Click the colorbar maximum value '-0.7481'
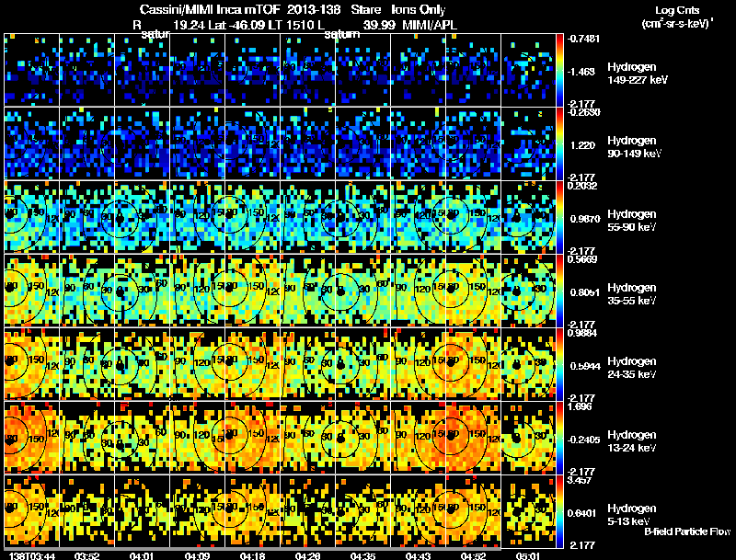The width and height of the screenshot is (736, 560). [583, 39]
